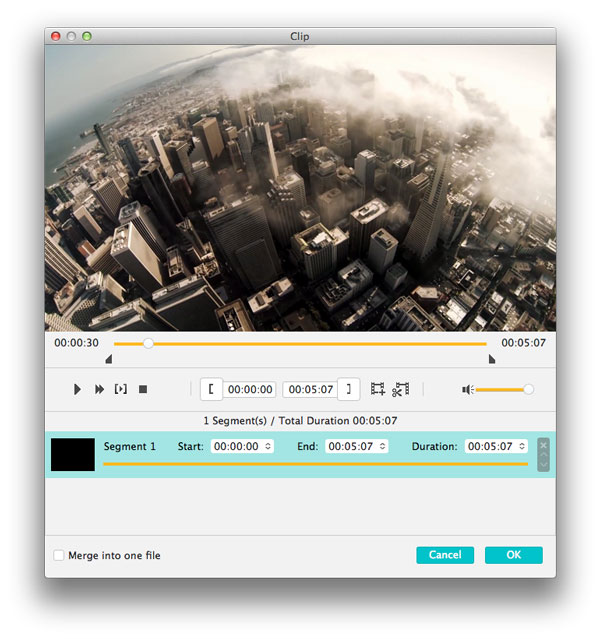Click the scissors split clip icon
600x639 pixels.
click(401, 389)
